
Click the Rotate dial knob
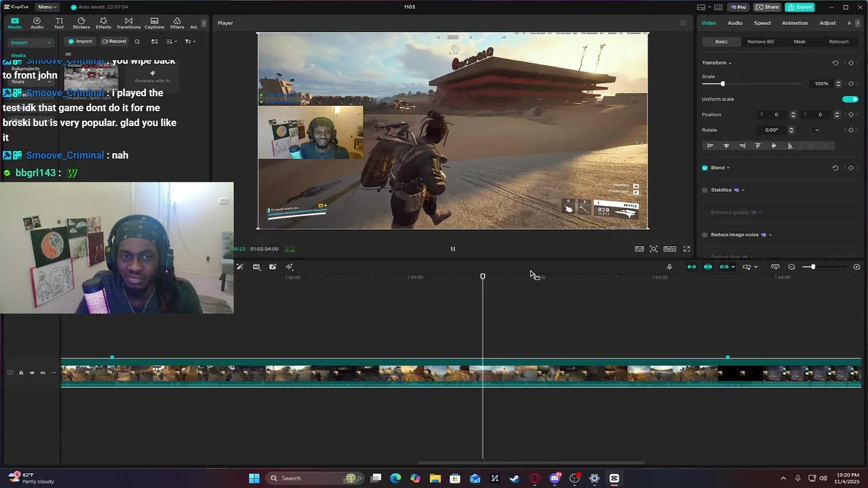click(816, 130)
